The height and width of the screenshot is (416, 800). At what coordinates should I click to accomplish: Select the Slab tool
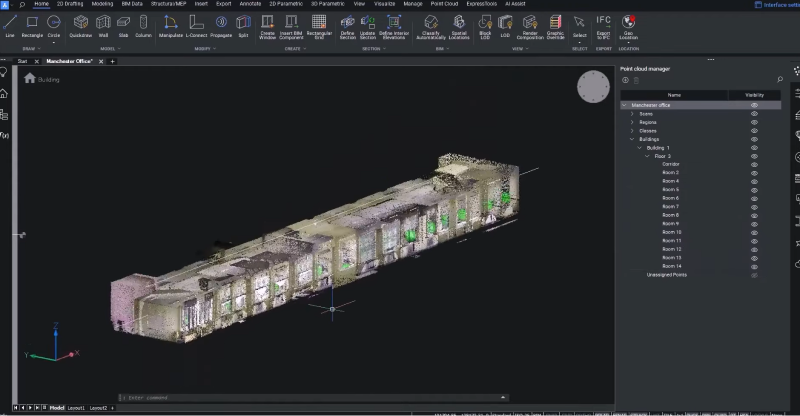tap(123, 24)
